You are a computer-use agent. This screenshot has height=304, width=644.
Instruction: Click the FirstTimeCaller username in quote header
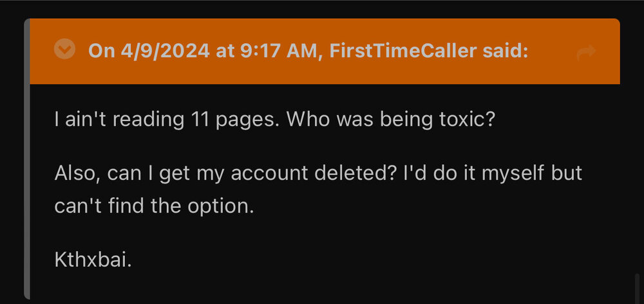(x=402, y=51)
